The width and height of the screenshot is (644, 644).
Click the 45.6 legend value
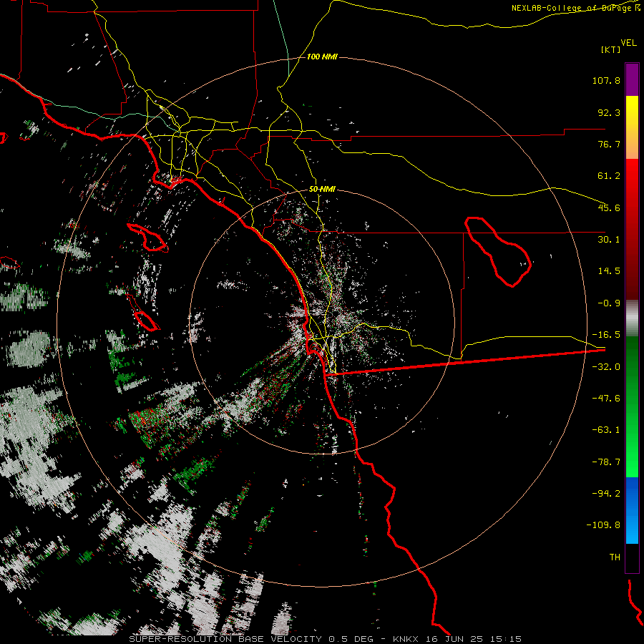pos(609,208)
